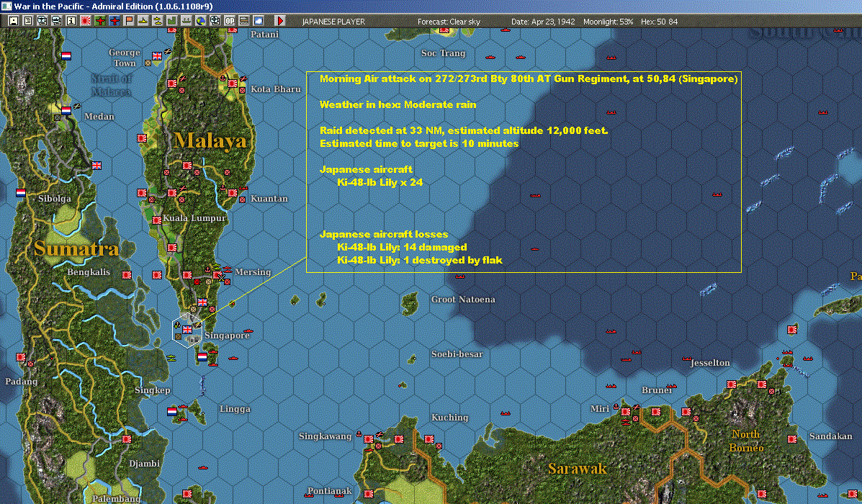Click 'Weather in hex: Moderate rain' line
Viewport: 862px width, 504px height.
(x=398, y=104)
